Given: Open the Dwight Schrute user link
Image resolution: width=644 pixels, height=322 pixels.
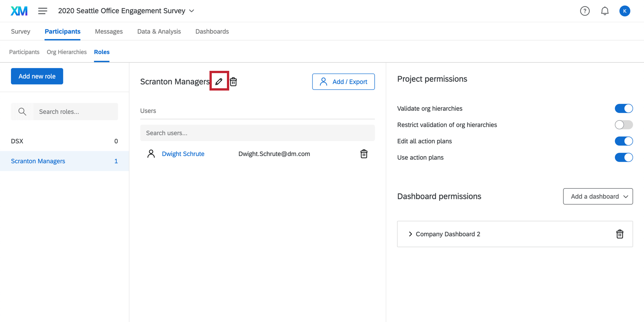Looking at the screenshot, I should 183,154.
